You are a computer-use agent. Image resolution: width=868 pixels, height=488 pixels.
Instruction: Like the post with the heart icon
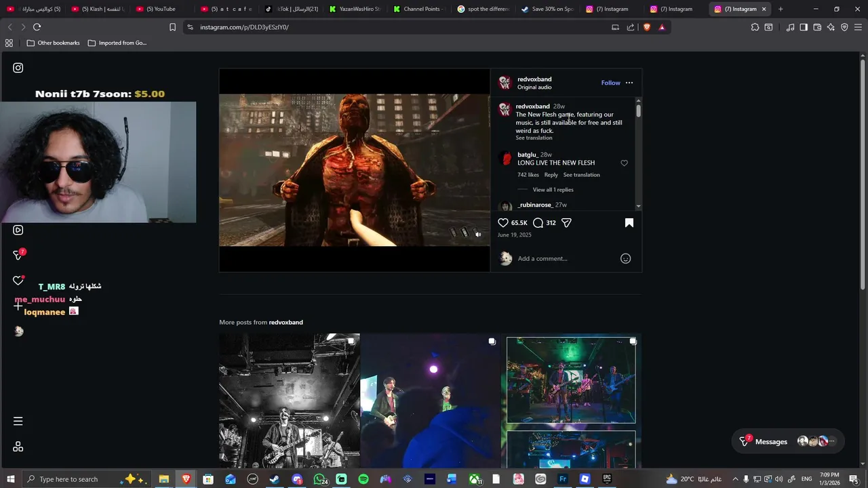[503, 222]
